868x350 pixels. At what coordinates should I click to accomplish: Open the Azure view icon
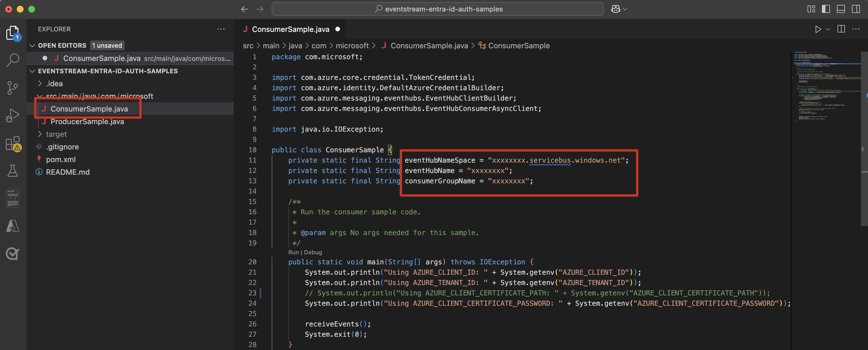tap(13, 226)
